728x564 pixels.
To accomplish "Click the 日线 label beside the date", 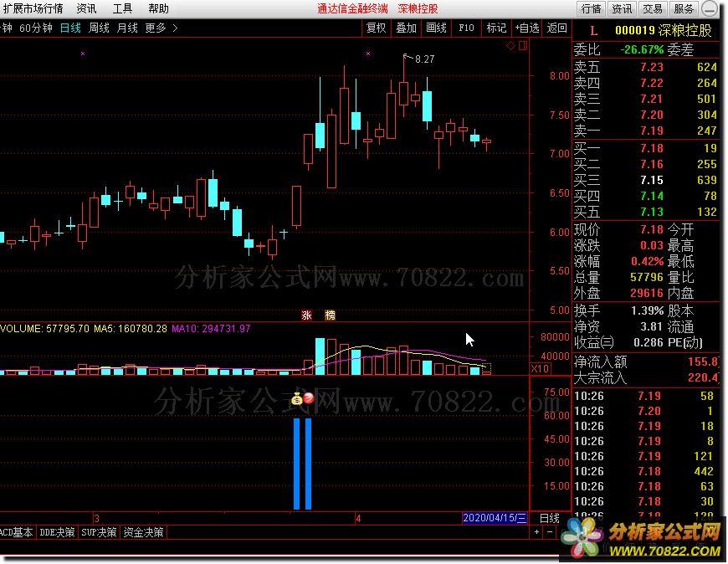I will tap(549, 518).
